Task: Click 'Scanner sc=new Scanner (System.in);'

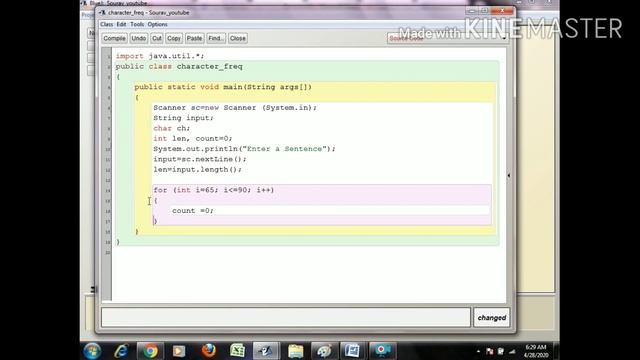Action: click(235, 108)
